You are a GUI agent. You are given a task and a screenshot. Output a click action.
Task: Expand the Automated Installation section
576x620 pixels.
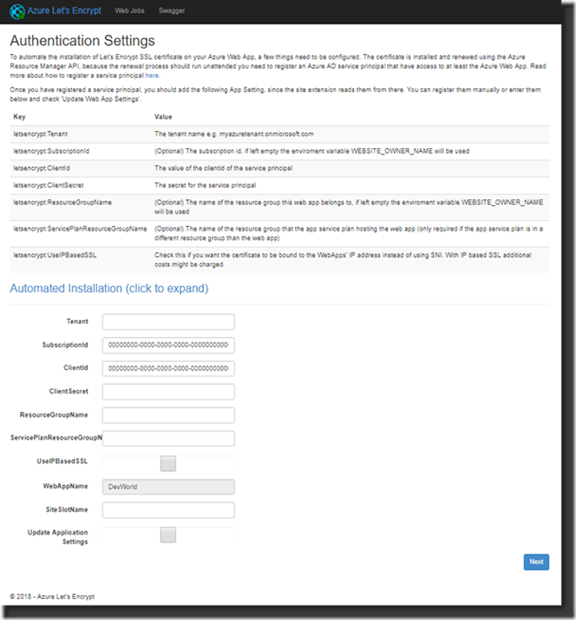[x=109, y=288]
